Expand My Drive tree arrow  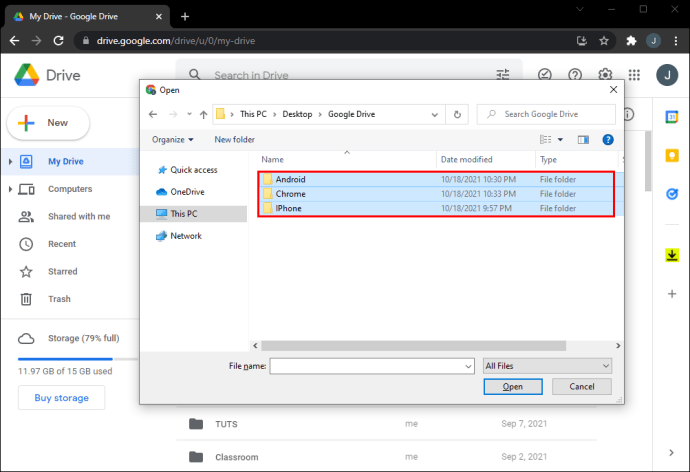point(10,162)
